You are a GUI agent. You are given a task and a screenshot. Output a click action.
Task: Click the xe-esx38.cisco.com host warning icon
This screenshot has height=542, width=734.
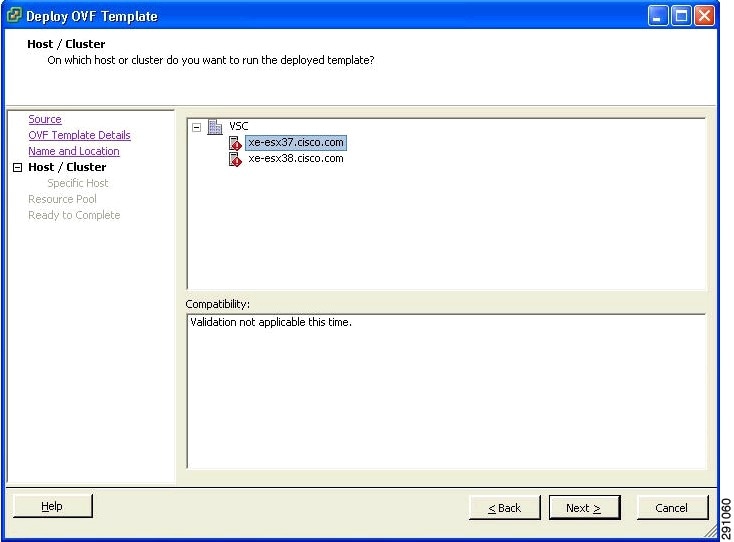tap(235, 159)
